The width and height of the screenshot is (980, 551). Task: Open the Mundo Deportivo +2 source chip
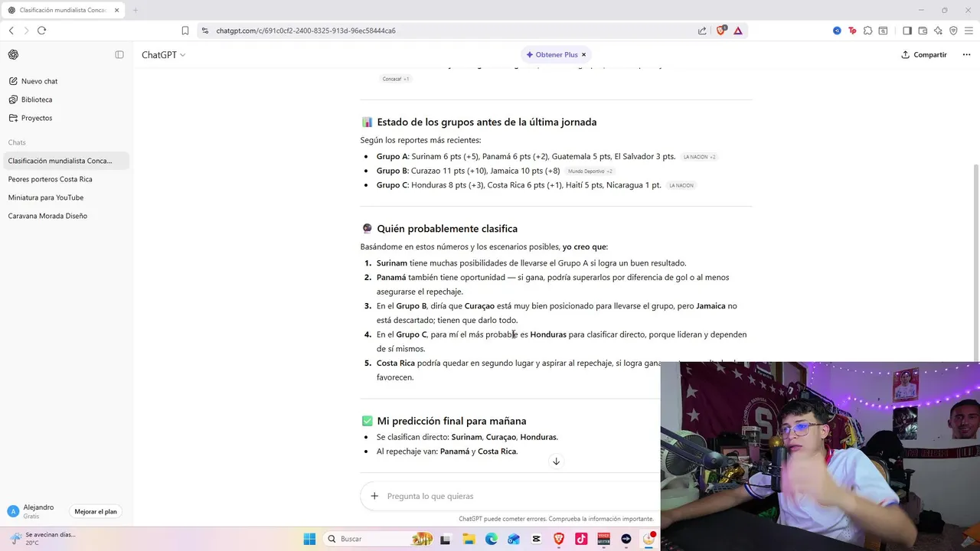pyautogui.click(x=590, y=171)
